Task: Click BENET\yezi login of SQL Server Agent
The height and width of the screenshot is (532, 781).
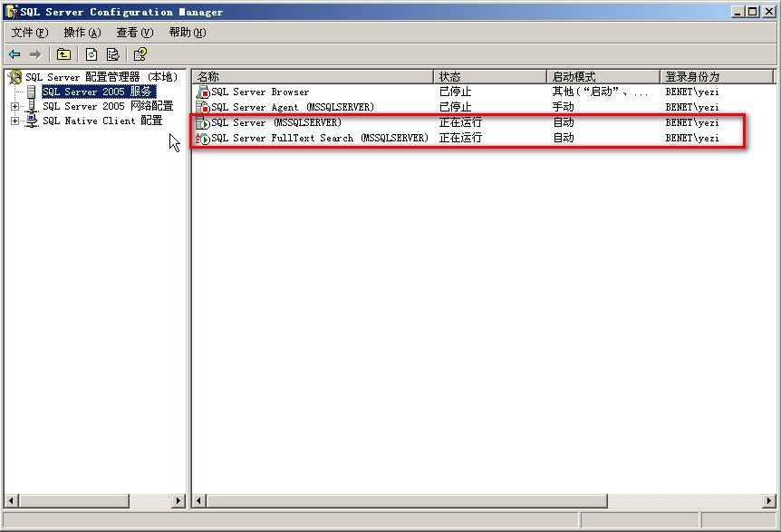Action: pyautogui.click(x=692, y=107)
